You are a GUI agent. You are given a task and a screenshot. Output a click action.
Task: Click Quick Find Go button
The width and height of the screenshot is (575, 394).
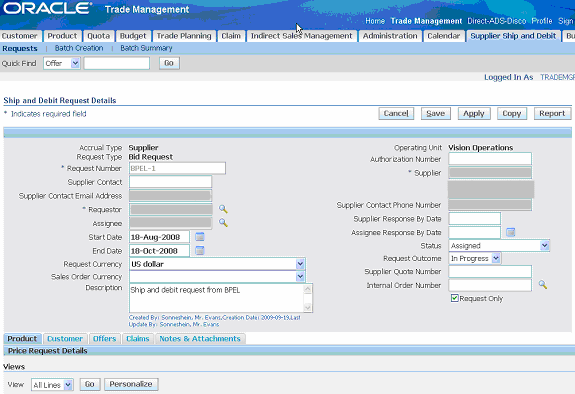(169, 63)
